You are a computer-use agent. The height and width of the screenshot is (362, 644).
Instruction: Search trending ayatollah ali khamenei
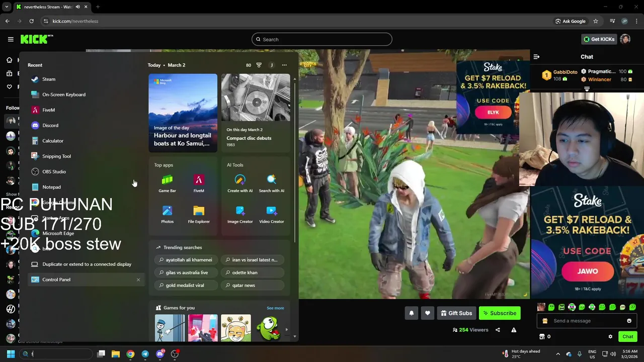[x=185, y=260]
